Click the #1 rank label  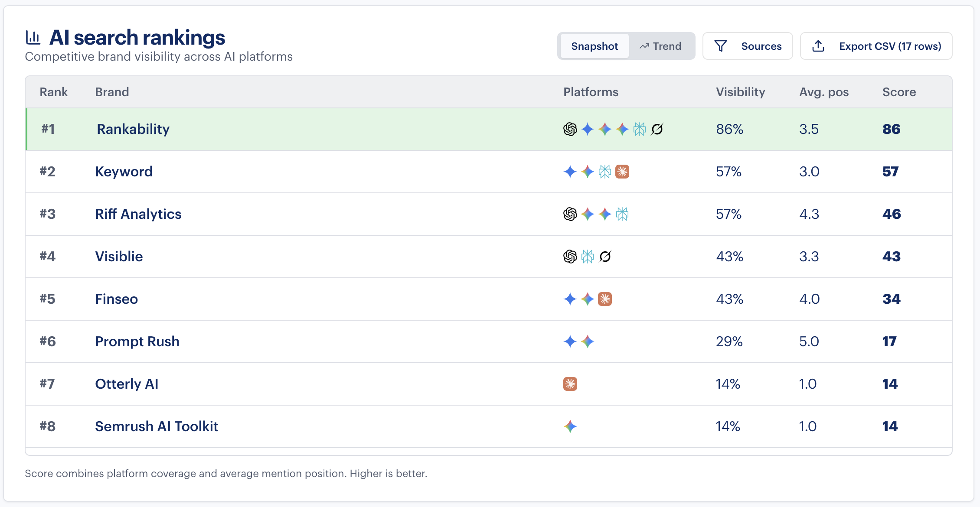pos(48,129)
